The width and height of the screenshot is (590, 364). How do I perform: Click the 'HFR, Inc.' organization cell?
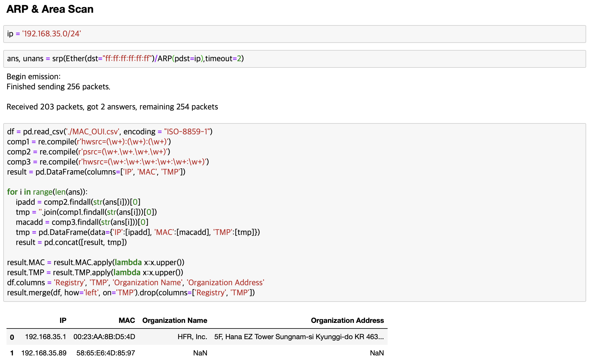point(192,337)
